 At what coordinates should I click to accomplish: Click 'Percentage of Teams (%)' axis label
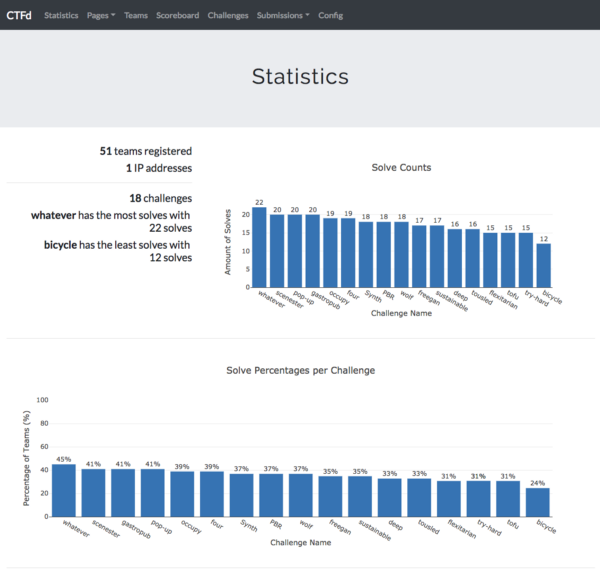pyautogui.click(x=26, y=458)
